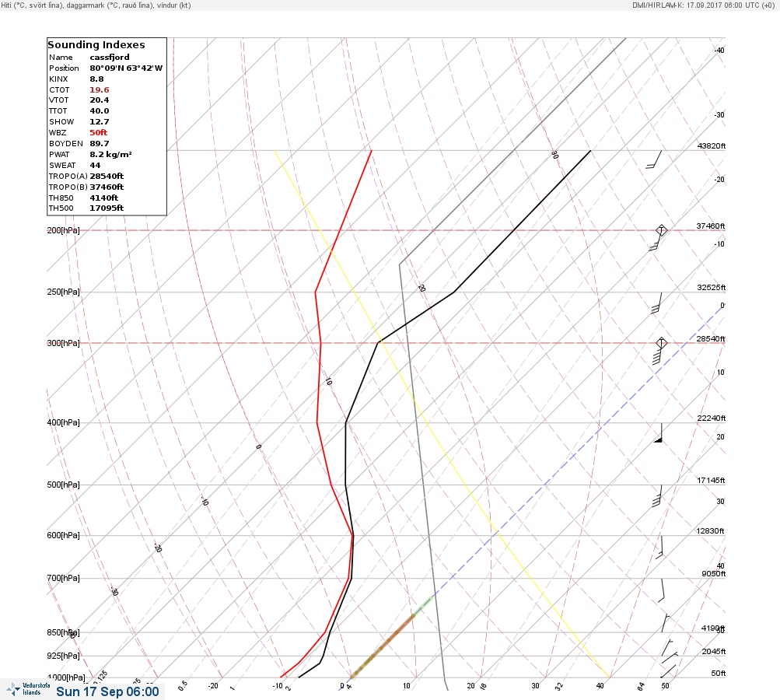This screenshot has width=780, height=700.
Task: Click the 28540ft label on right axis
Action: [710, 339]
